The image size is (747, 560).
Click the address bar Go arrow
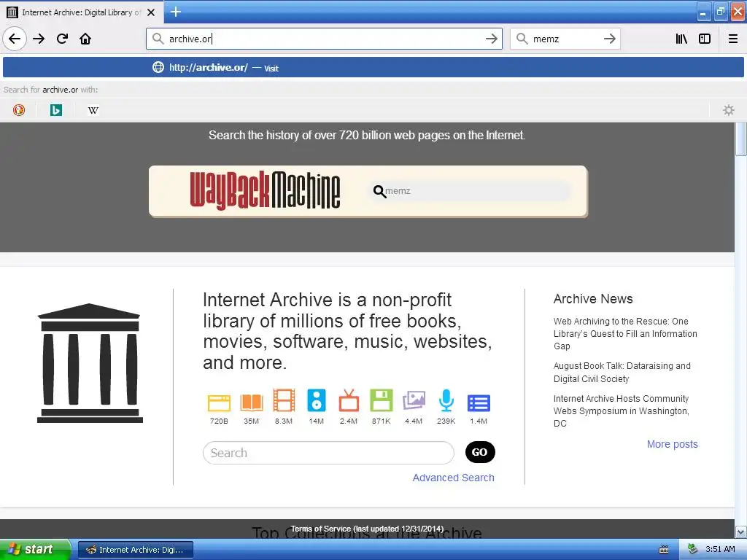[492, 39]
